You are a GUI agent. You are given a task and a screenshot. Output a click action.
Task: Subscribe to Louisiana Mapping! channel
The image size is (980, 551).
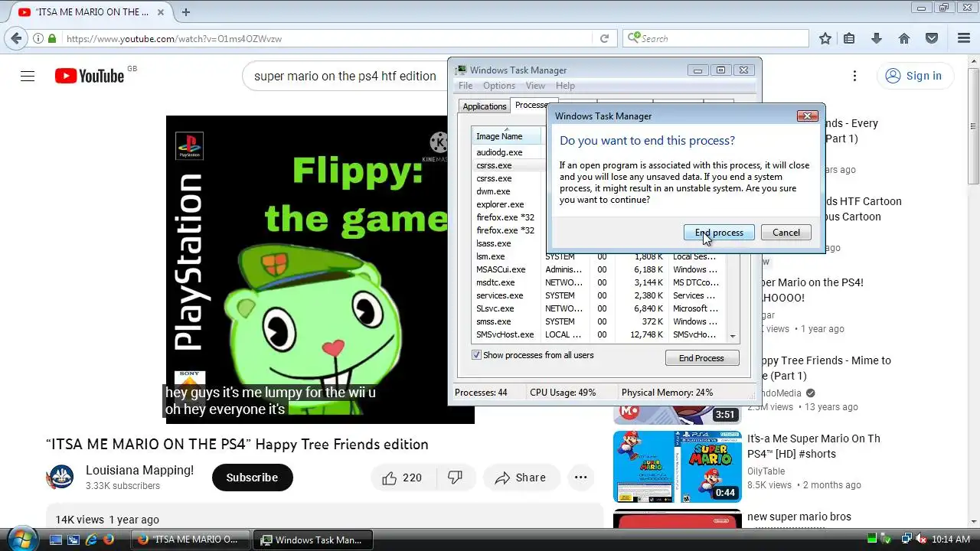pos(252,478)
